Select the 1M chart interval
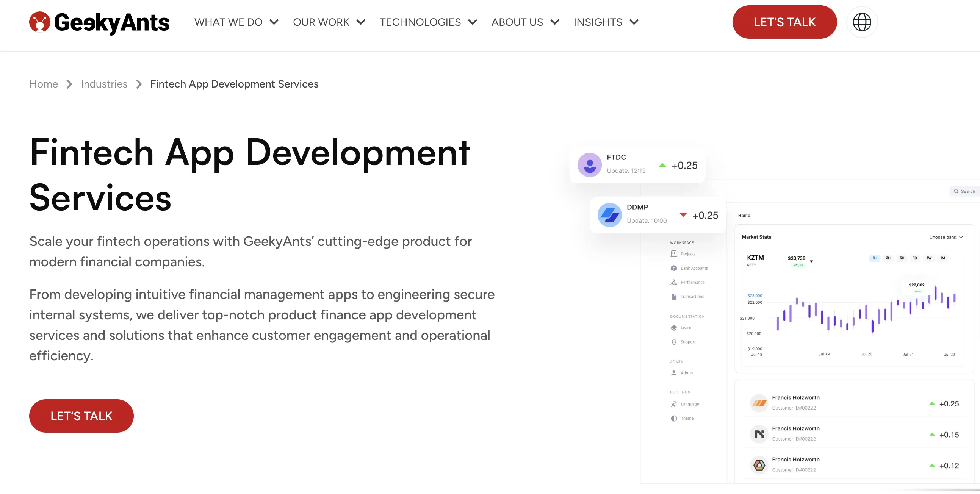 (942, 258)
